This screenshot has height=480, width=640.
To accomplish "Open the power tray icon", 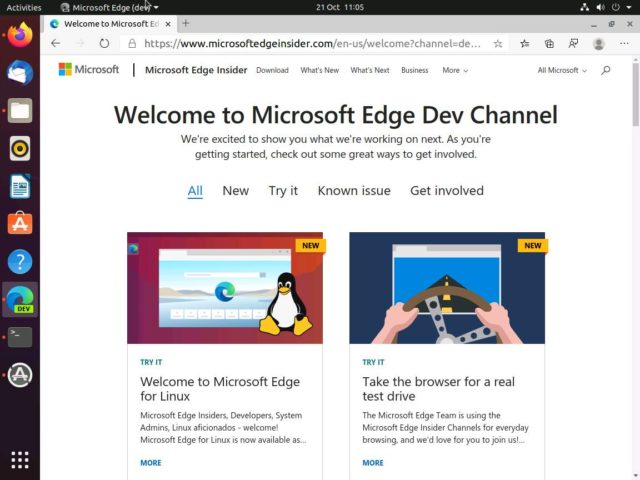I will (x=616, y=7).
